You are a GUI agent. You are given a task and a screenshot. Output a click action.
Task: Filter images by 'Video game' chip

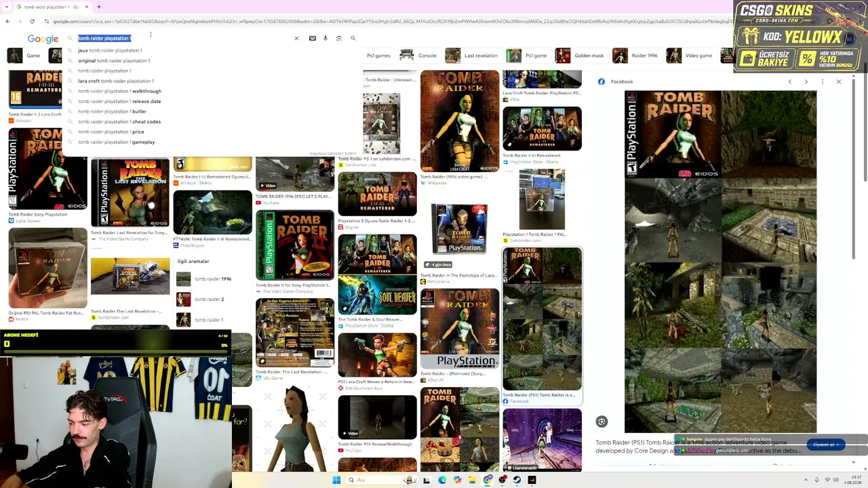click(x=690, y=56)
